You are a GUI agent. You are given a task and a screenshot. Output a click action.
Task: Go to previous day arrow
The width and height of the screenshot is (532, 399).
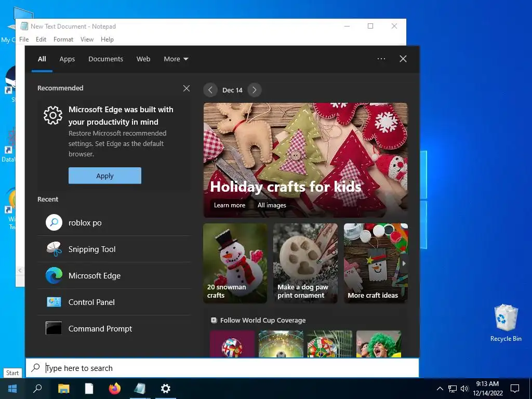[x=210, y=90]
